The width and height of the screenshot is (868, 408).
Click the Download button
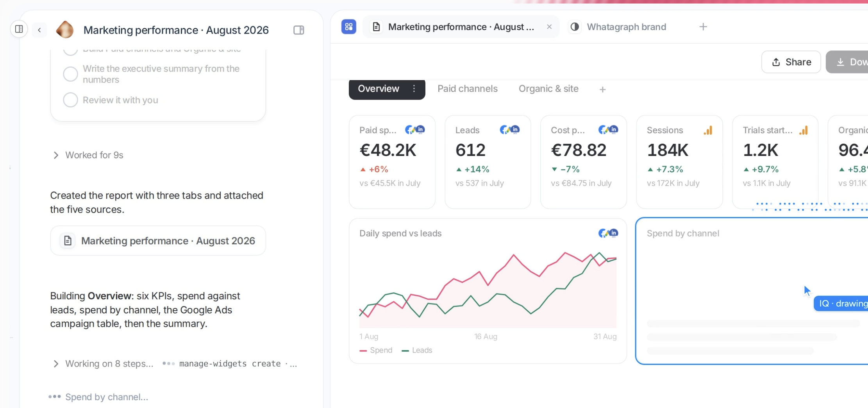[847, 62]
